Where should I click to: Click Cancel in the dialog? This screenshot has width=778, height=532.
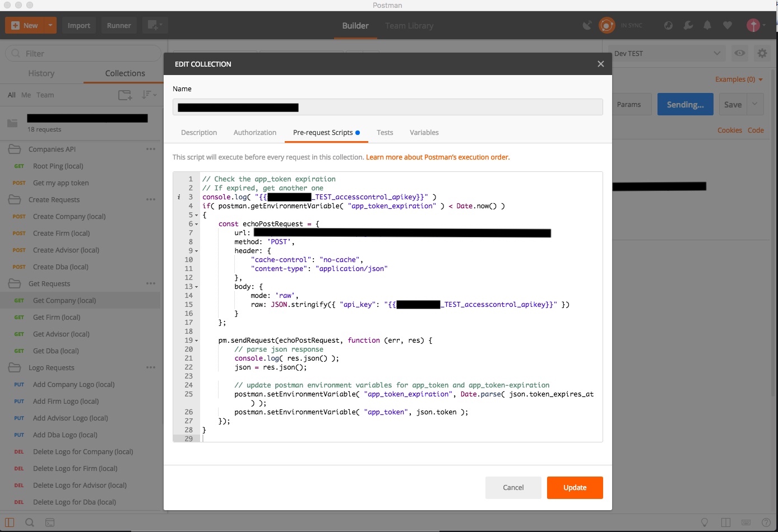click(513, 488)
